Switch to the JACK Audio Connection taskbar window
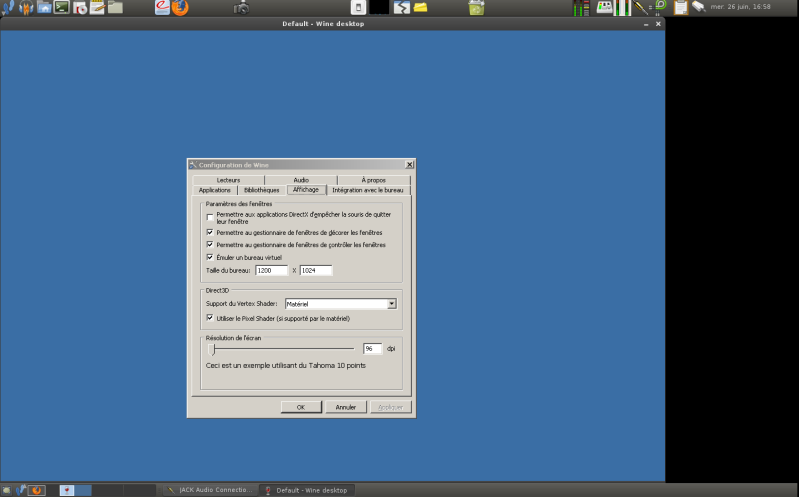799x497 pixels. point(210,490)
